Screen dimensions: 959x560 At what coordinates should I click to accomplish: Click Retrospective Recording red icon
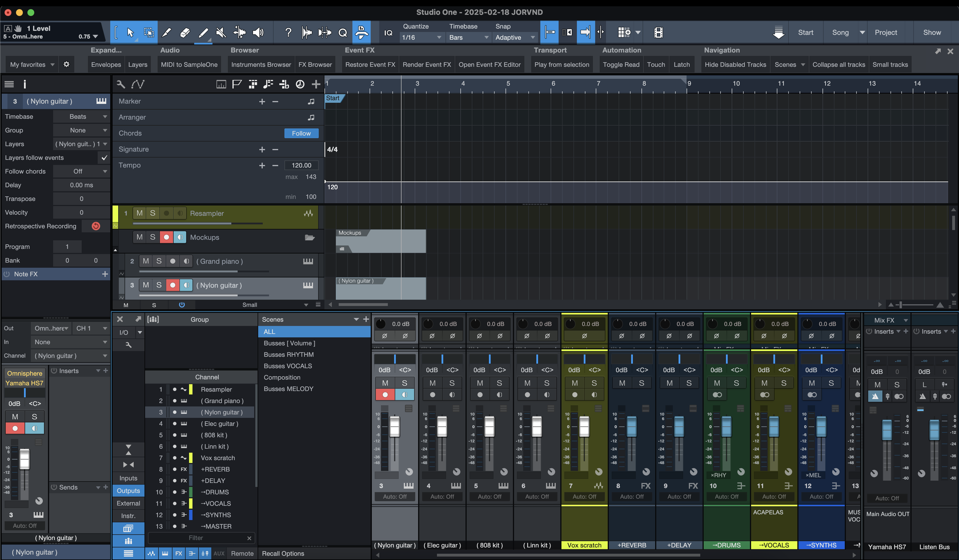pos(96,226)
